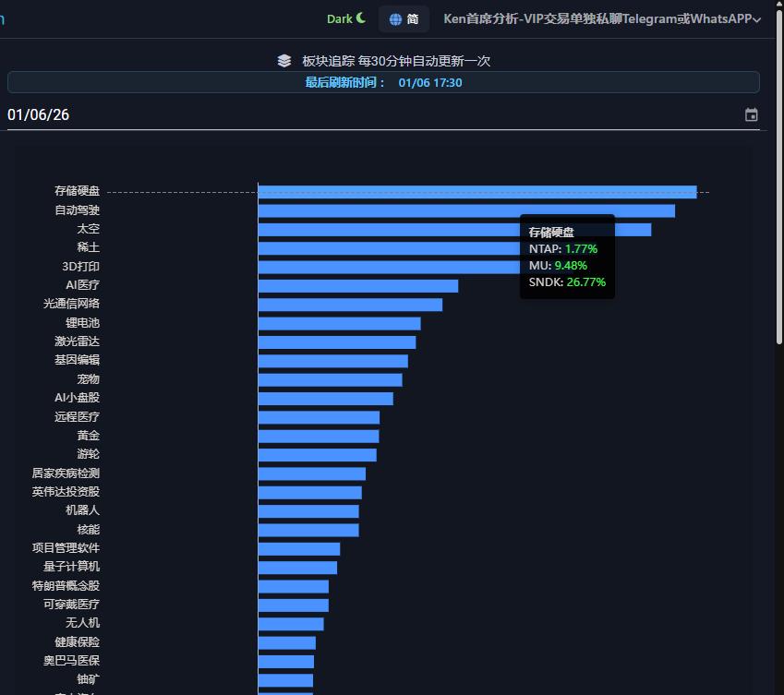Click the layers icon beside 板块追踪
The image size is (784, 695).
tap(284, 61)
